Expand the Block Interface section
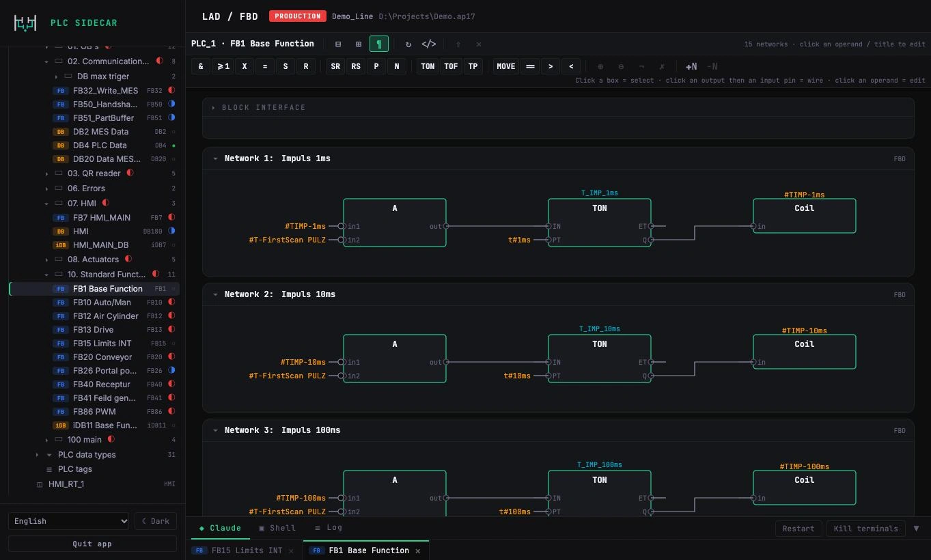931x560 pixels. pos(214,108)
